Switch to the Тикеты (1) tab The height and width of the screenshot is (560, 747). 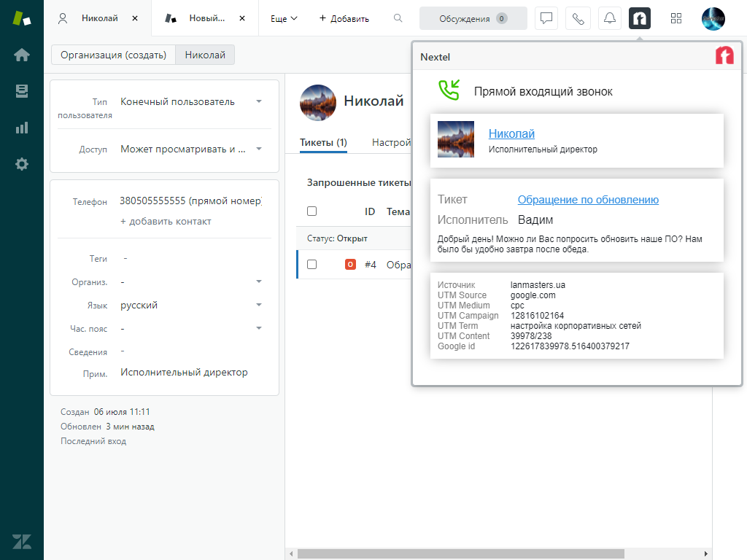coord(323,143)
